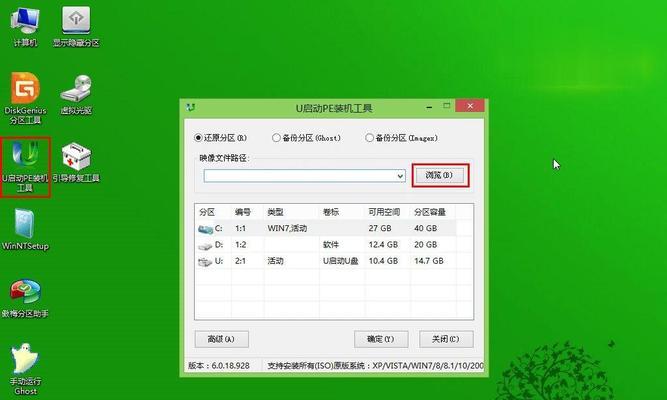This screenshot has height=400, width=667.
Task: Select the 备份分区(Ghost) radio button
Action: click(276, 138)
